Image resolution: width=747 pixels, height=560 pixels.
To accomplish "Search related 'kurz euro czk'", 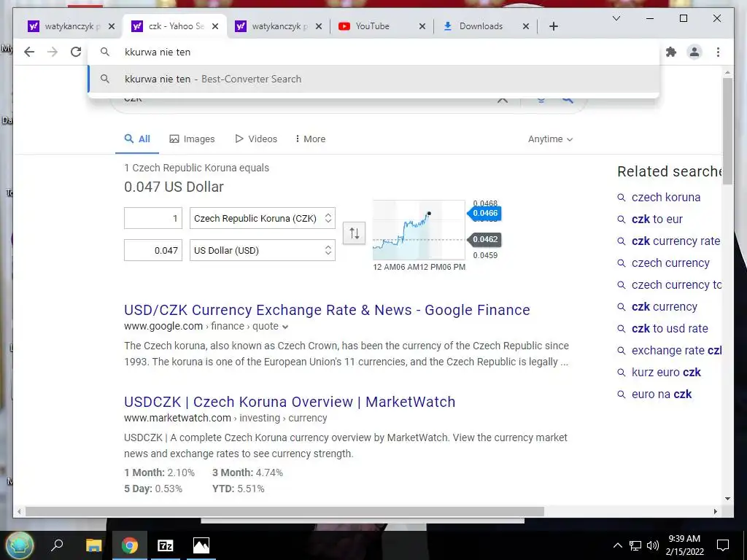I will pyautogui.click(x=666, y=373).
